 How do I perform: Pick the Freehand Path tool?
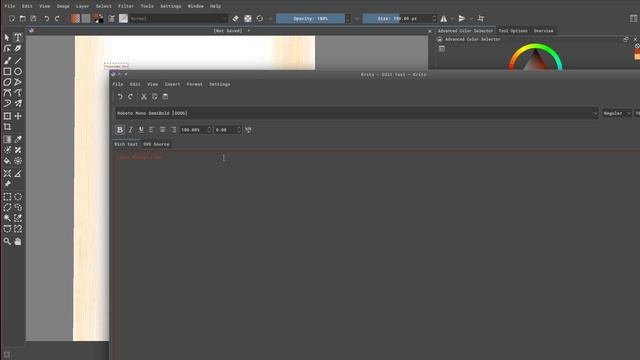click(x=18, y=93)
